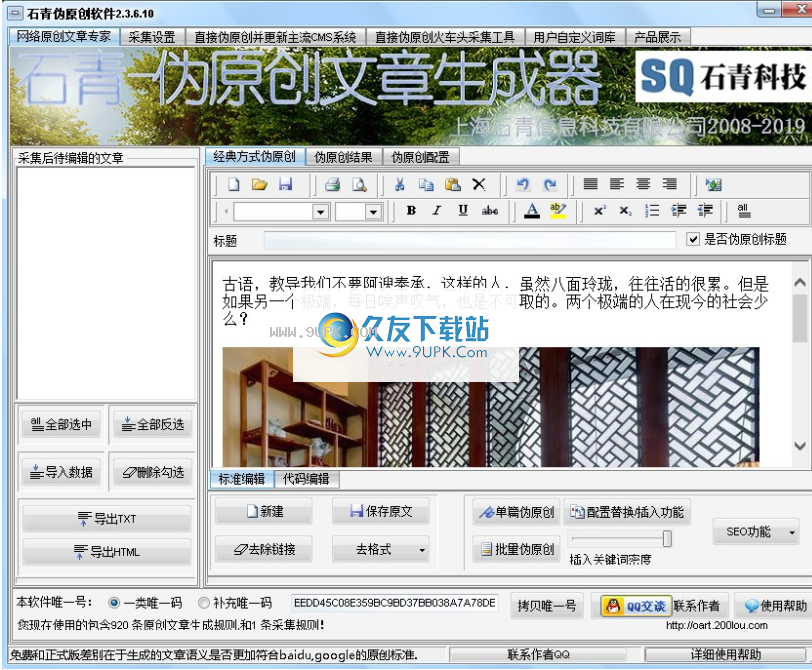
Task: Open font name dropdown
Action: tap(321, 212)
